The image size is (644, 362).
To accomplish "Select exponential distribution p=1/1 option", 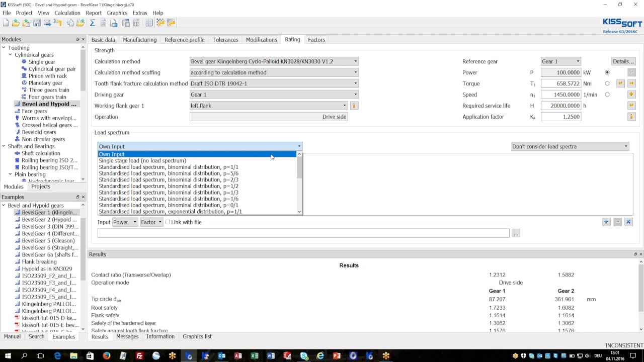I will tap(170, 212).
